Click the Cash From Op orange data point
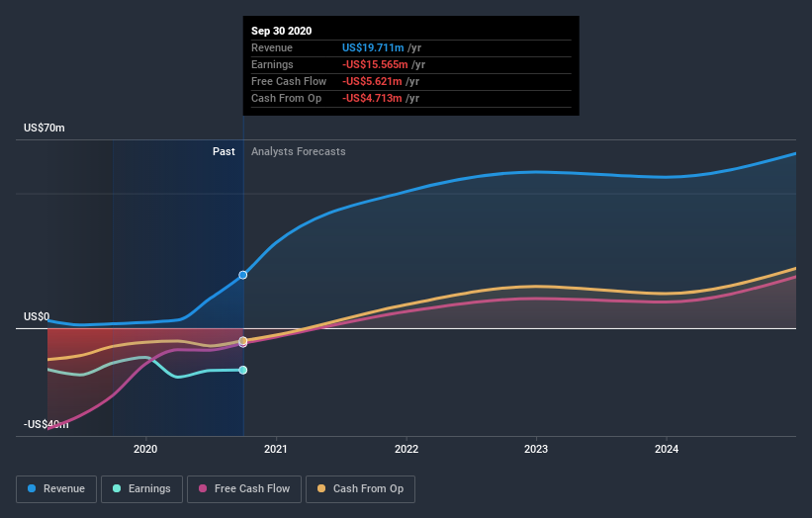This screenshot has height=518, width=812. 243,340
